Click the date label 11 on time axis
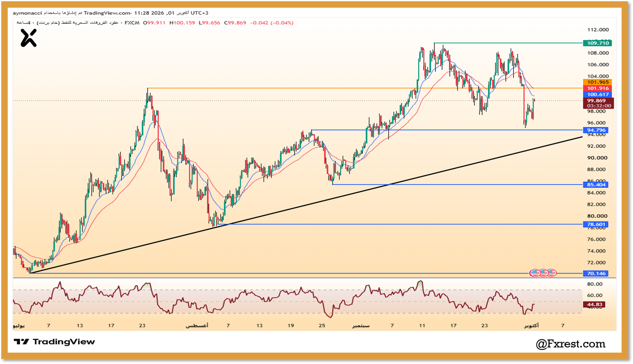The height and width of the screenshot is (364, 633). point(422,326)
